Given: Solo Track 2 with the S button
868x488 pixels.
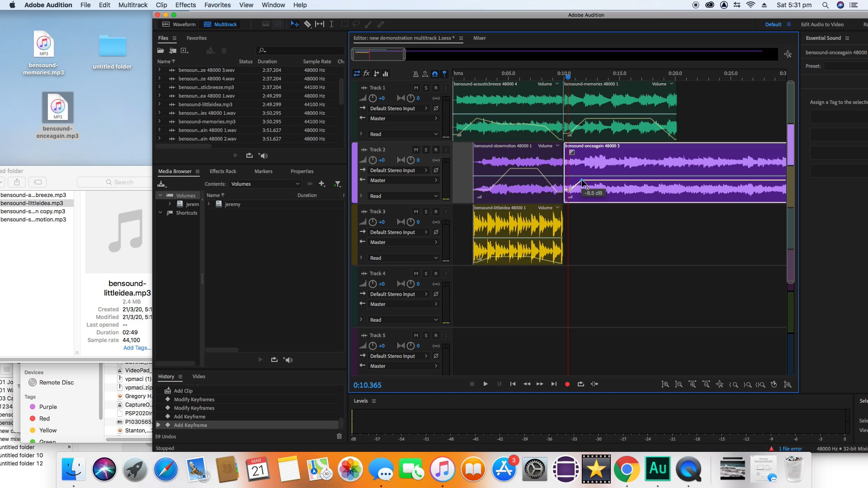Looking at the screenshot, I should [426, 149].
